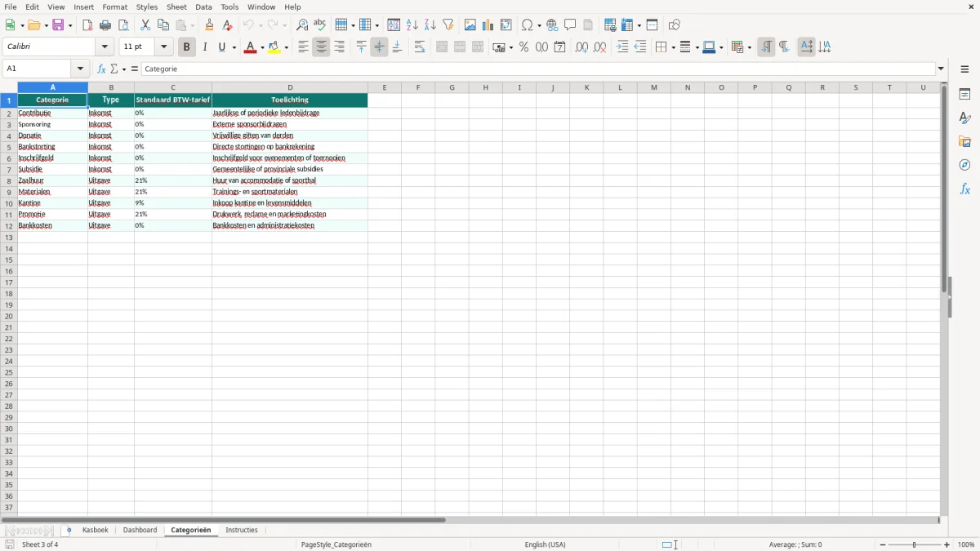The image size is (980, 551).
Task: Add a decimal place
Action: (581, 47)
